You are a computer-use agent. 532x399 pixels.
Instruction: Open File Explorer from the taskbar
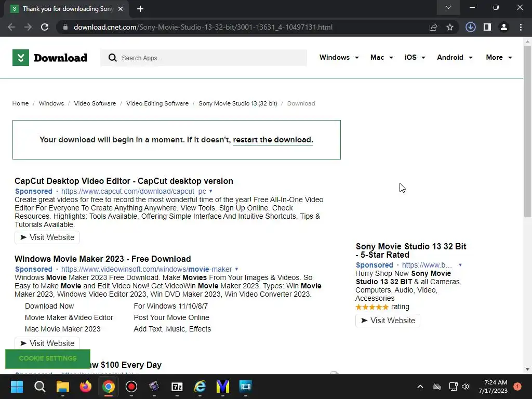tap(63, 387)
